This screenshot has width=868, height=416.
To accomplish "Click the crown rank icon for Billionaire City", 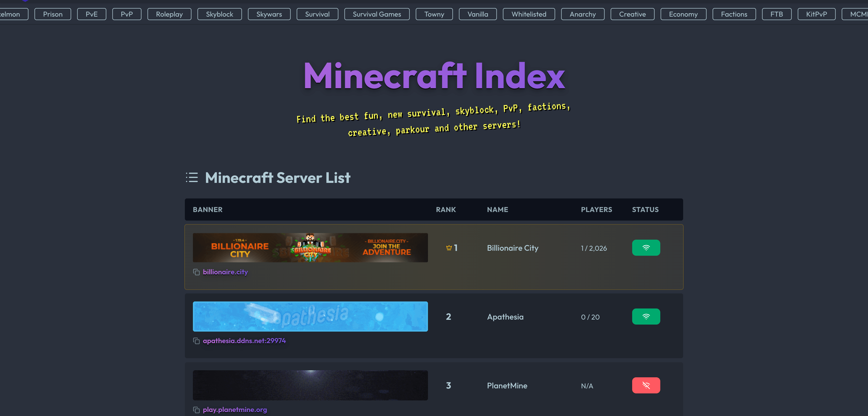I will pos(449,248).
